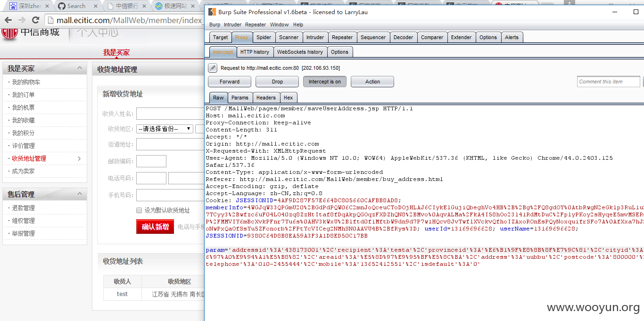644x321 pixels.
Task: Switch to the Decoder tab
Action: point(403,37)
